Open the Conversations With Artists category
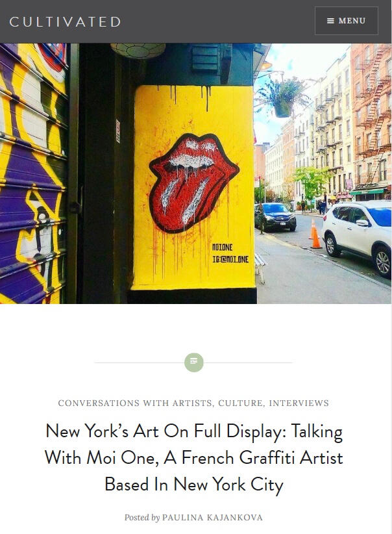The image size is (392, 534). (135, 403)
